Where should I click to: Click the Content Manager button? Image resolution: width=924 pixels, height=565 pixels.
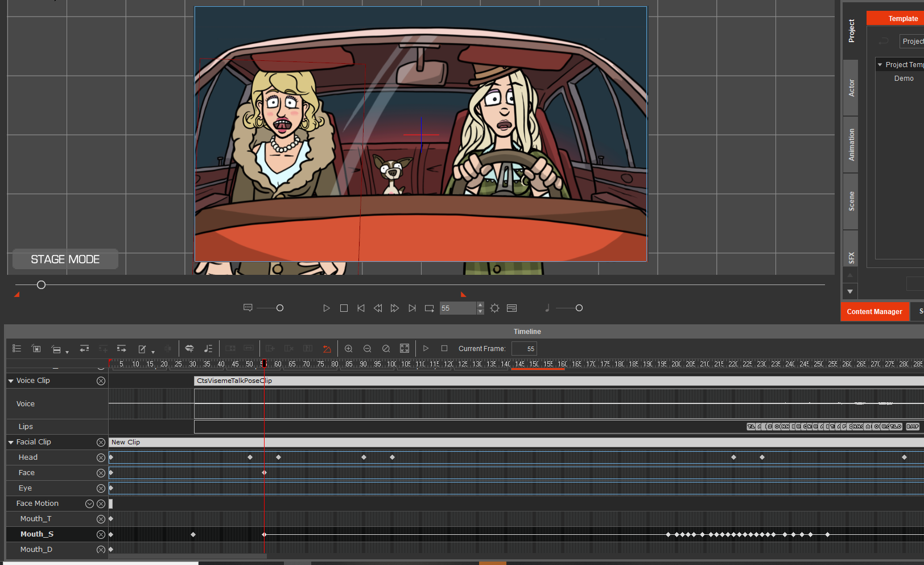point(874,312)
